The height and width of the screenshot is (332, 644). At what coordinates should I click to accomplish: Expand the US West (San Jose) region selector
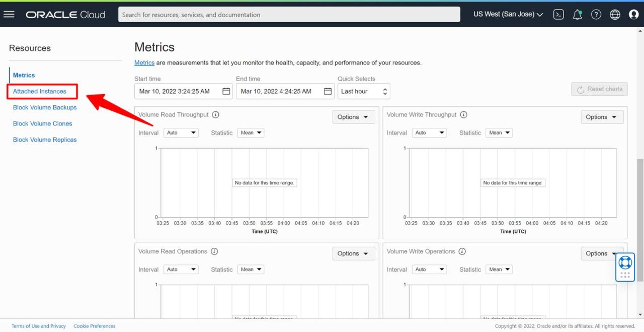point(508,15)
